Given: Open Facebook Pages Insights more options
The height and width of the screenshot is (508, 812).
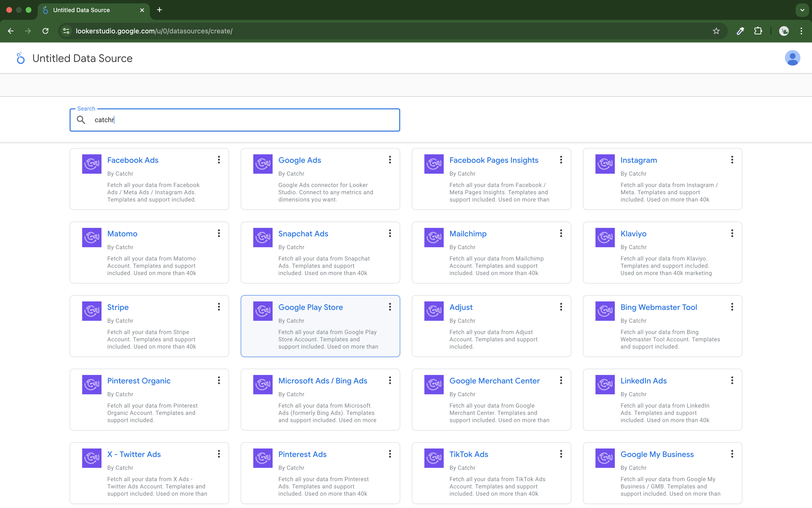Looking at the screenshot, I should point(561,160).
